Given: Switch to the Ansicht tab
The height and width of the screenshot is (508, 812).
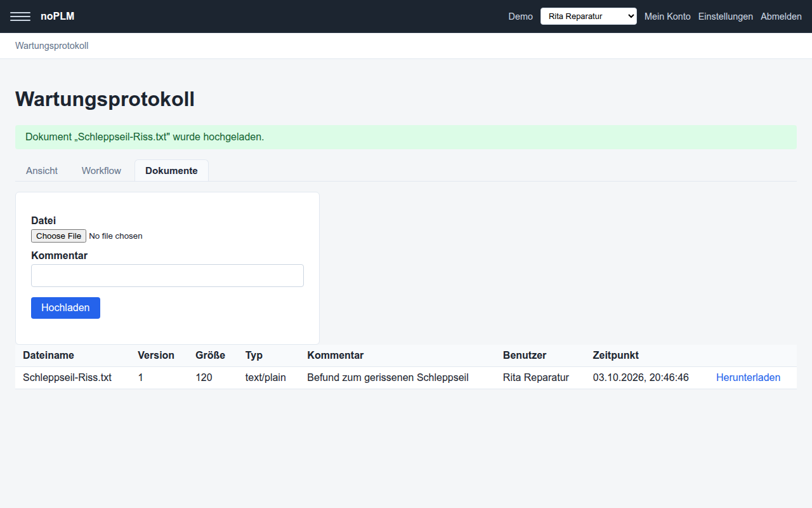Looking at the screenshot, I should [x=42, y=171].
